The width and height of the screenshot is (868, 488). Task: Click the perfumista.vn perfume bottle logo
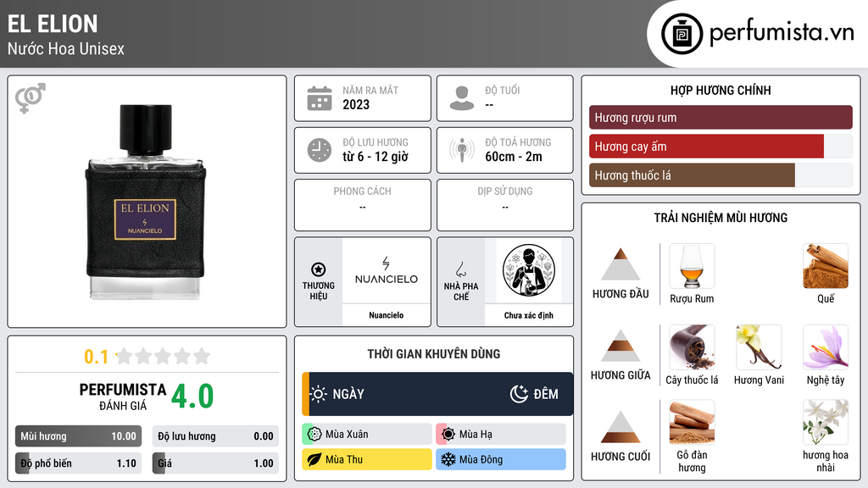[x=682, y=34]
